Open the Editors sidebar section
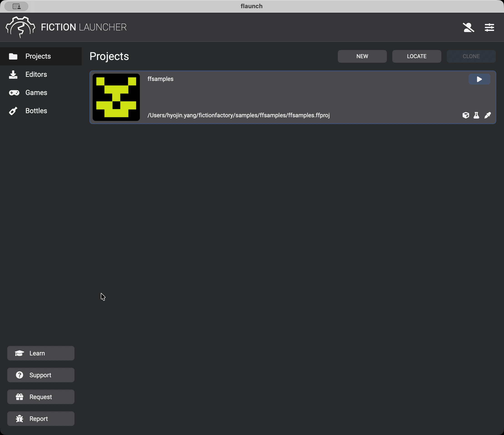Viewport: 504px width, 435px height. pos(41,75)
